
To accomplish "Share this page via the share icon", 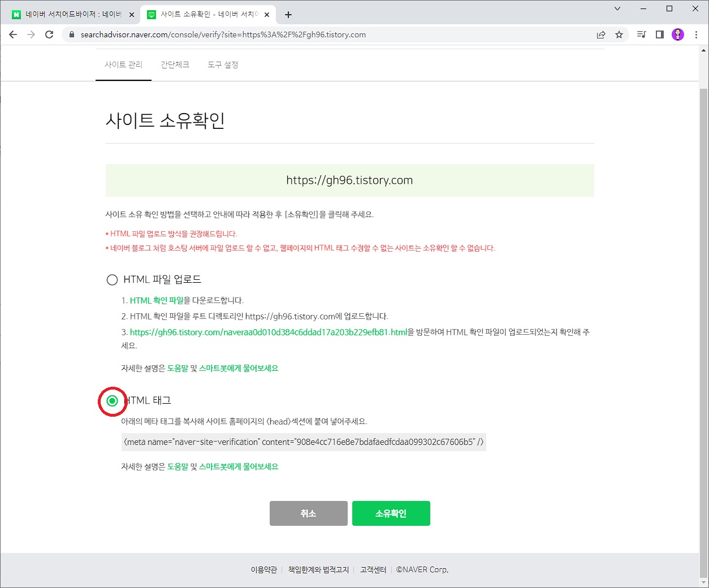I will pyautogui.click(x=601, y=34).
